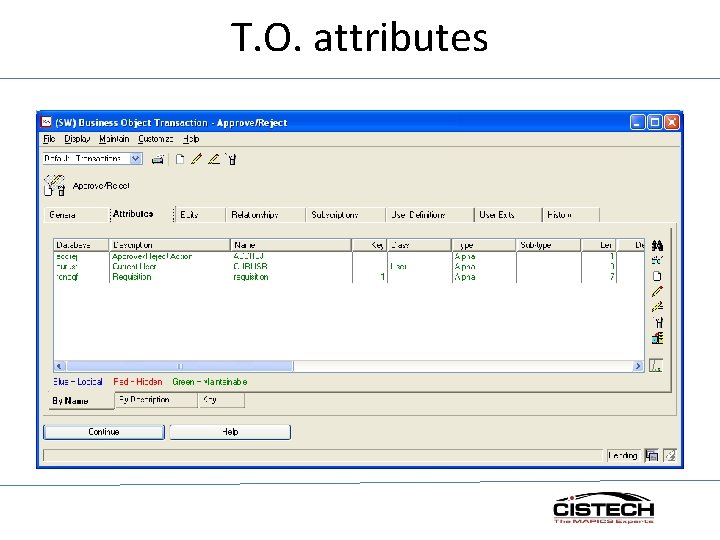This screenshot has width=720, height=540.
Task: Click the Description column header
Action: coord(169,245)
